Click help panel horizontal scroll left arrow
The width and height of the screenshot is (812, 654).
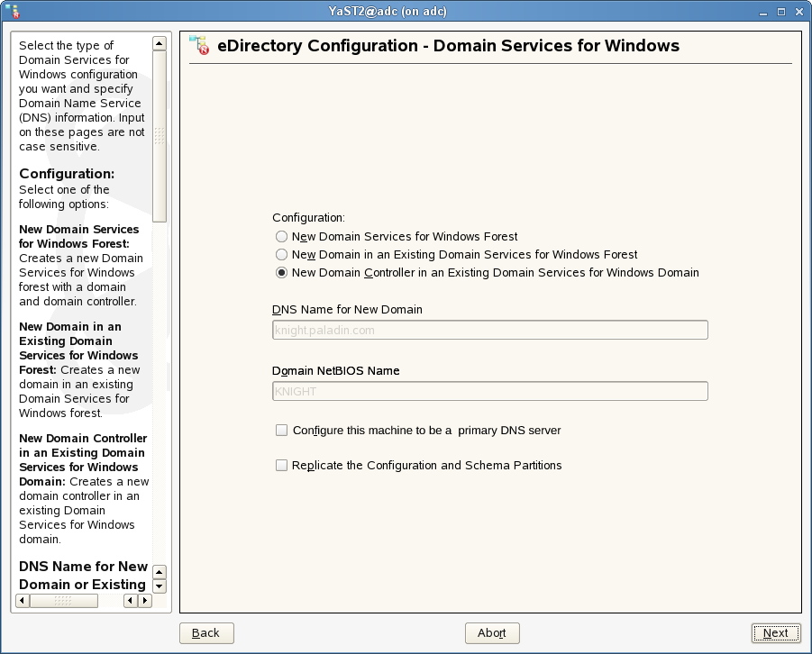point(23,601)
